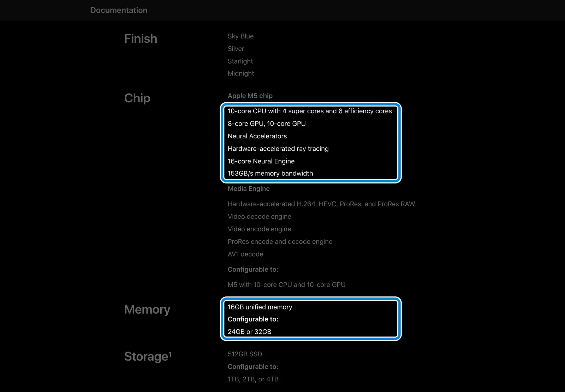Click the Memory section heading
This screenshot has width=565, height=392.
[147, 309]
